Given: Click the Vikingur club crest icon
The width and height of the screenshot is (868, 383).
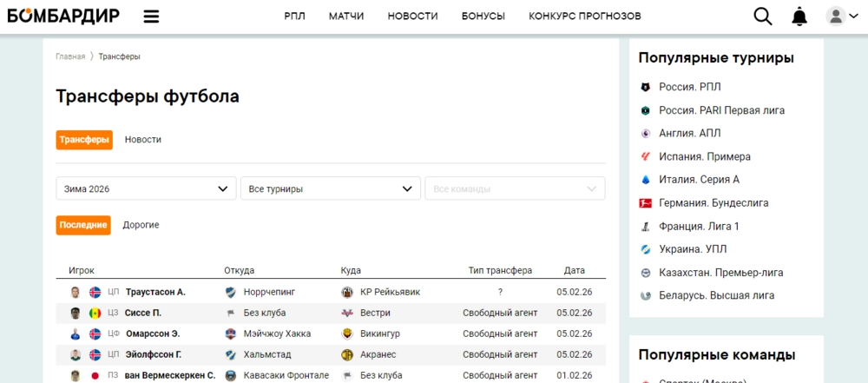Looking at the screenshot, I should click(x=347, y=333).
